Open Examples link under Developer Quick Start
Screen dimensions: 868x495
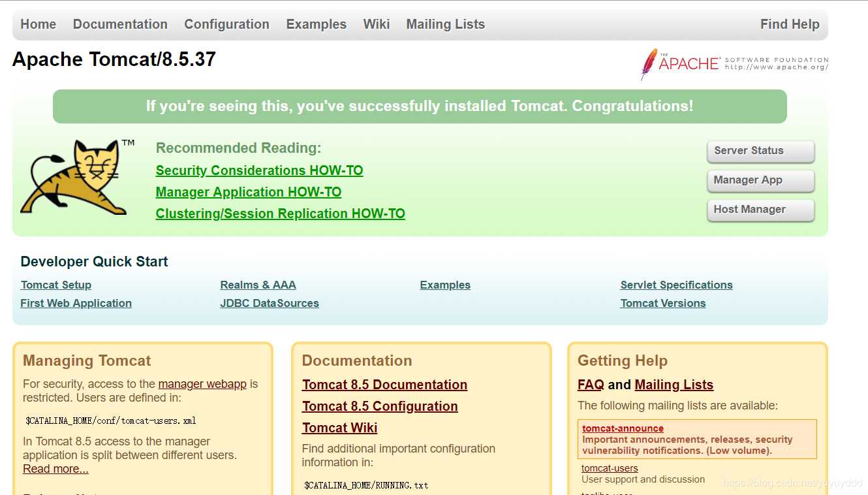(x=445, y=285)
